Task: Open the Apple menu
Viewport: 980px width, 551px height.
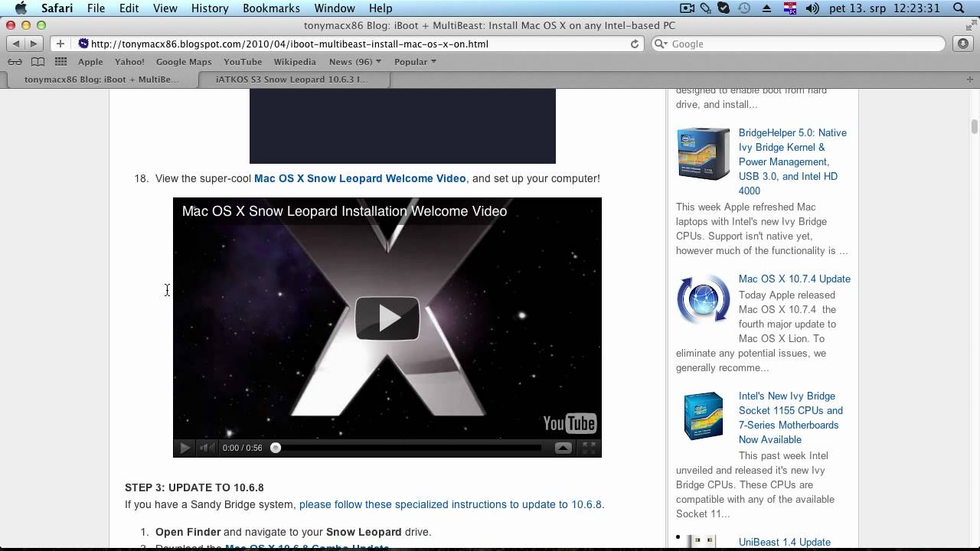Action: click(21, 8)
